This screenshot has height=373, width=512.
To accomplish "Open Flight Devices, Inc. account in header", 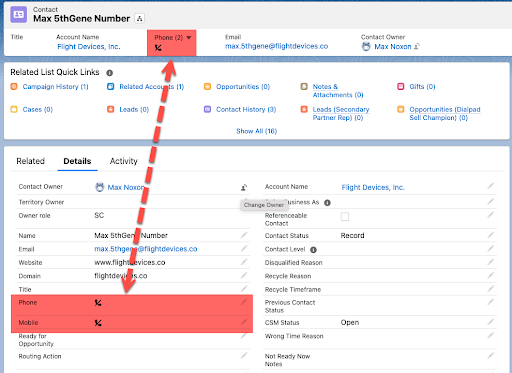I will point(89,47).
